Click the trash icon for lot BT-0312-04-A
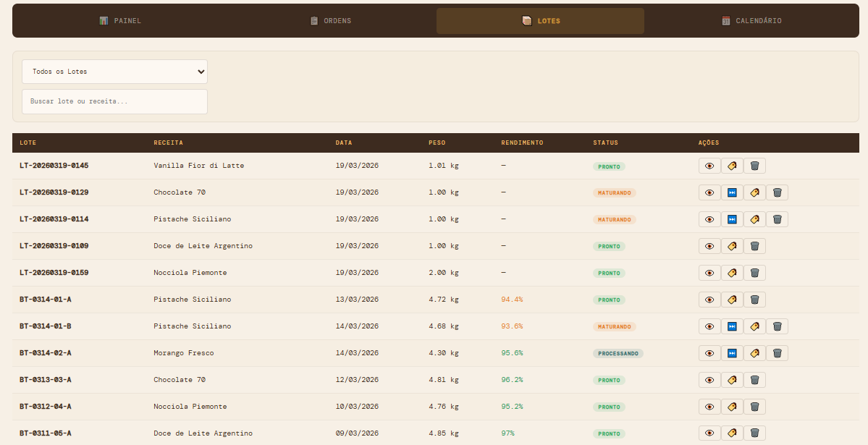 coord(754,407)
